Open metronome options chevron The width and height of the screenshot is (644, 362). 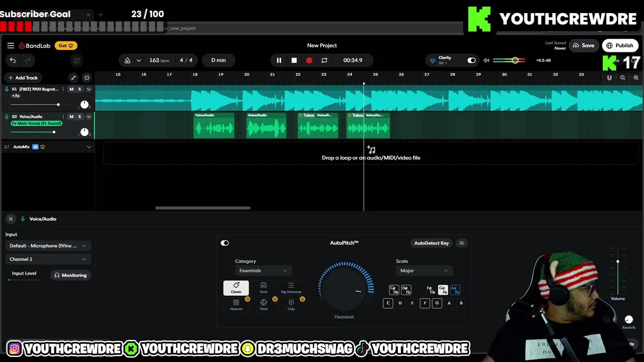[138, 60]
